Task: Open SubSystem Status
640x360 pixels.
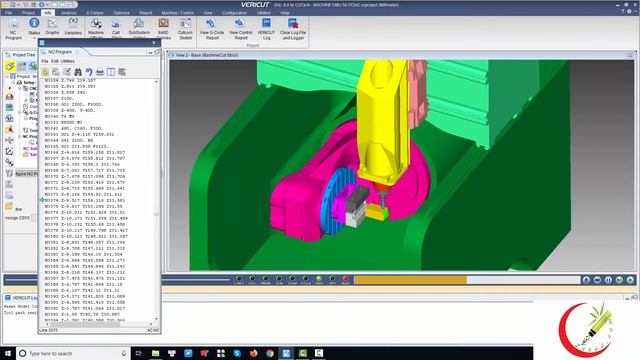Action: coord(139,28)
